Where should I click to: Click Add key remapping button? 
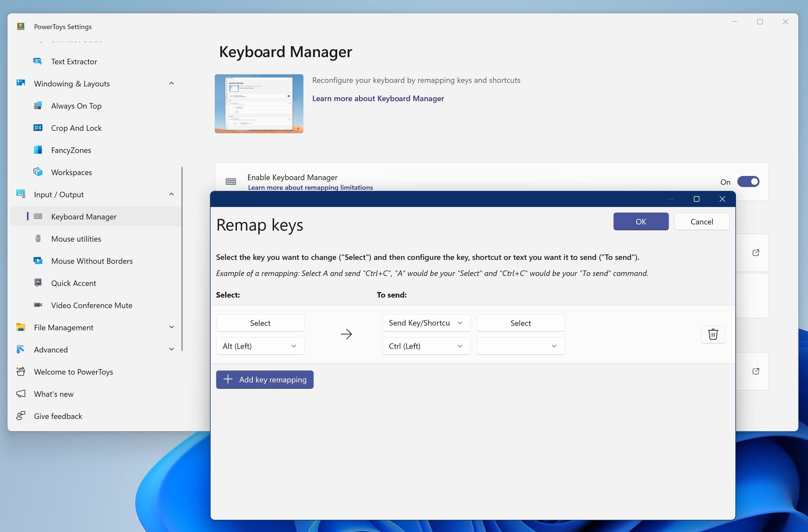tap(264, 380)
